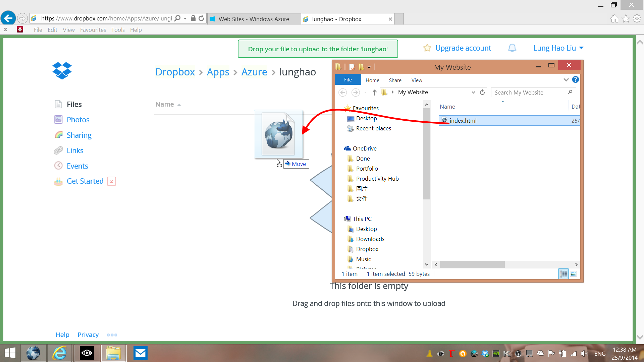Click the ENG language indicator
The width and height of the screenshot is (644, 362).
click(x=600, y=354)
